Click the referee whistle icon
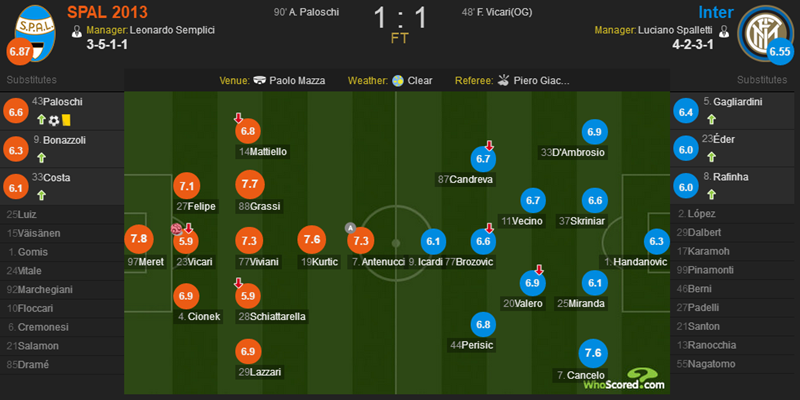Viewport: 800px width, 400px height. [x=504, y=80]
